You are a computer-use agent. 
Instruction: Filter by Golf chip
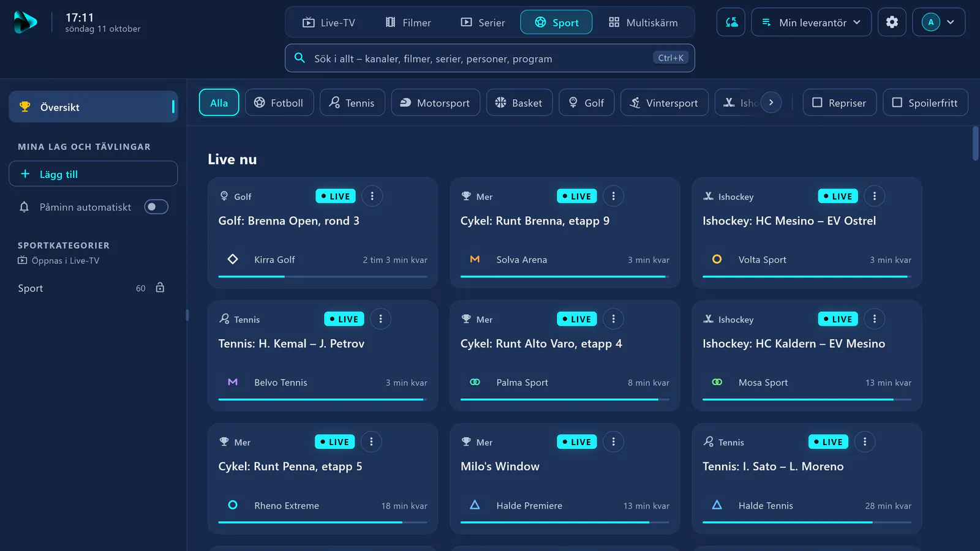point(587,103)
